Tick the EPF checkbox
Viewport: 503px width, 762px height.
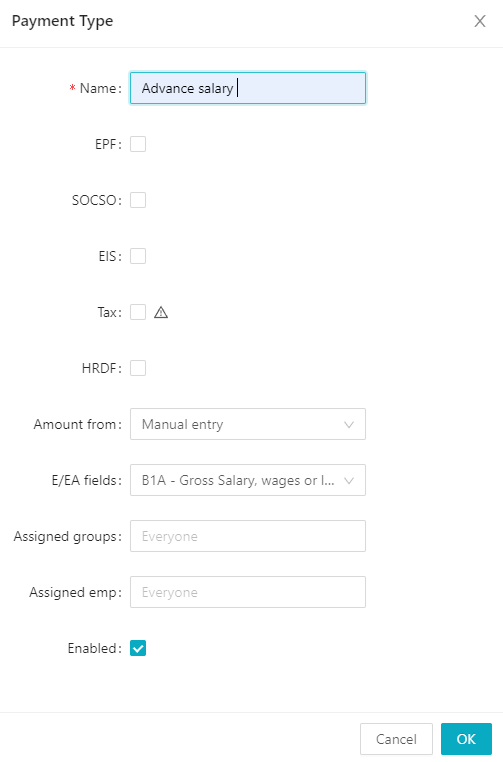pyautogui.click(x=138, y=144)
